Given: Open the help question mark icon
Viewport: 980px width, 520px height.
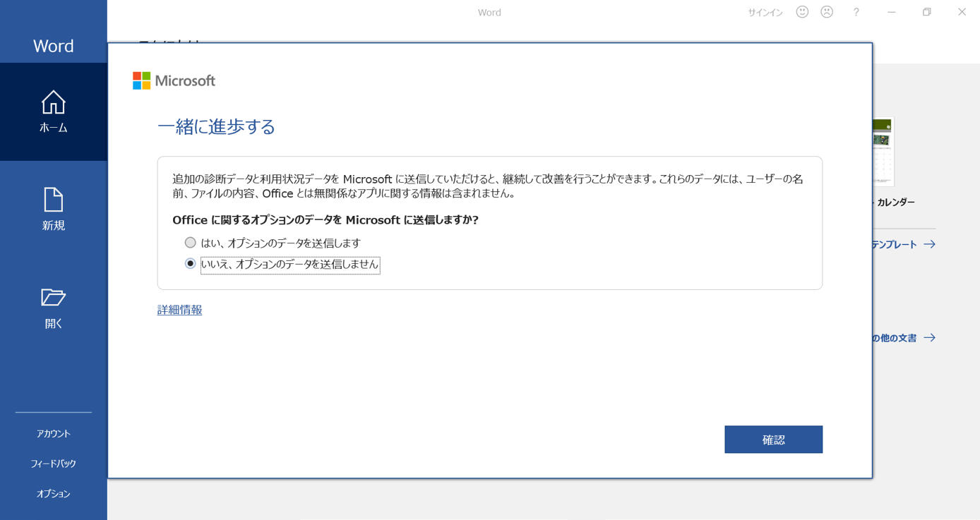Looking at the screenshot, I should tap(856, 12).
